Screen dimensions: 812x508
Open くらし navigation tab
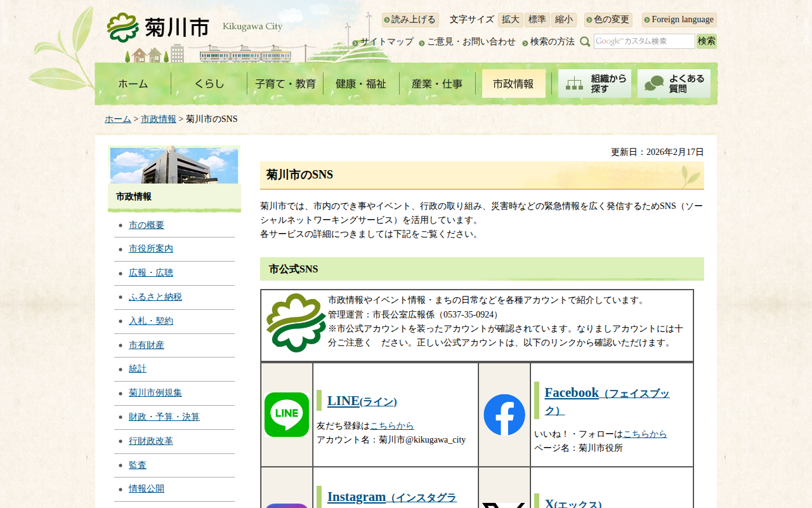coord(209,83)
